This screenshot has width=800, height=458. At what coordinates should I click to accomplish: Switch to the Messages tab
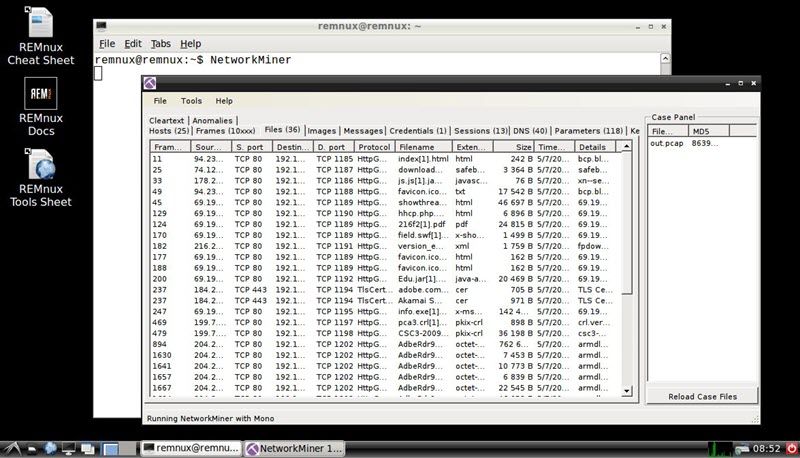tap(363, 131)
